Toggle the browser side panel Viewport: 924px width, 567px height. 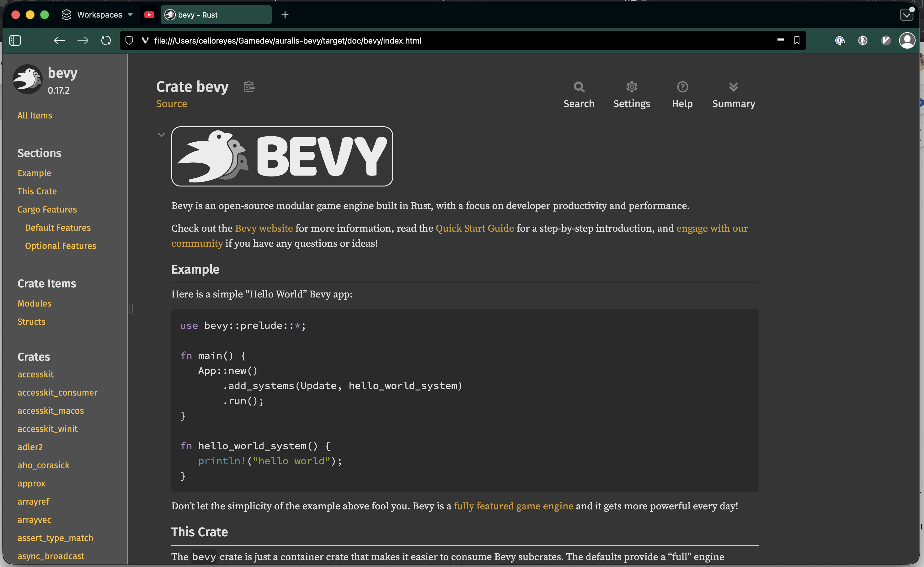[x=15, y=40]
